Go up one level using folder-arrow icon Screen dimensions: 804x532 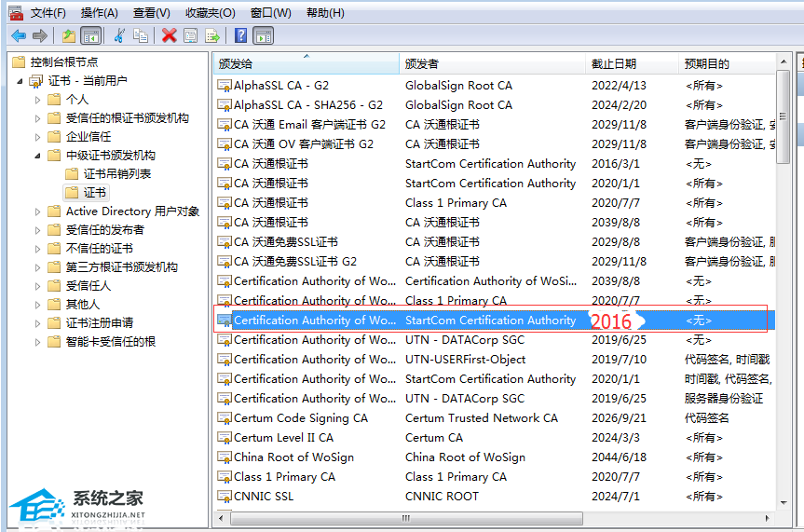coord(69,36)
